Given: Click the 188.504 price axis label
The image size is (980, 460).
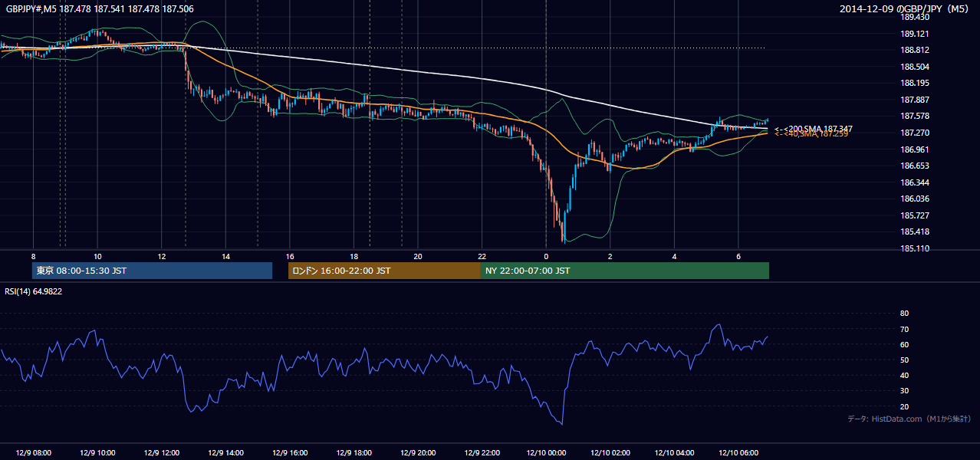Looking at the screenshot, I should point(914,67).
